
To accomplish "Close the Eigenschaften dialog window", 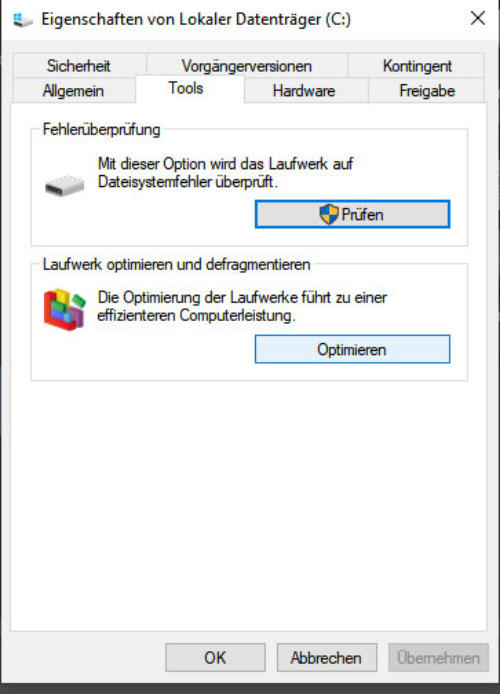I will (x=478, y=19).
